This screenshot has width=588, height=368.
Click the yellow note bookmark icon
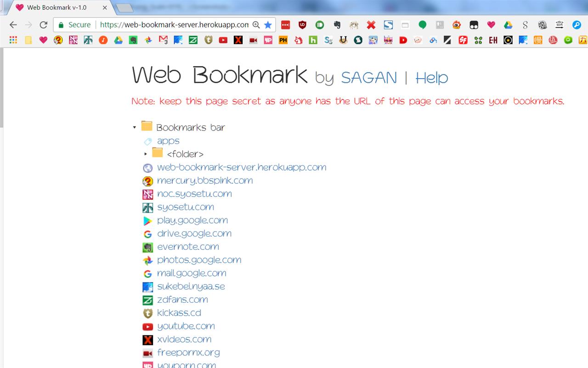pos(28,40)
